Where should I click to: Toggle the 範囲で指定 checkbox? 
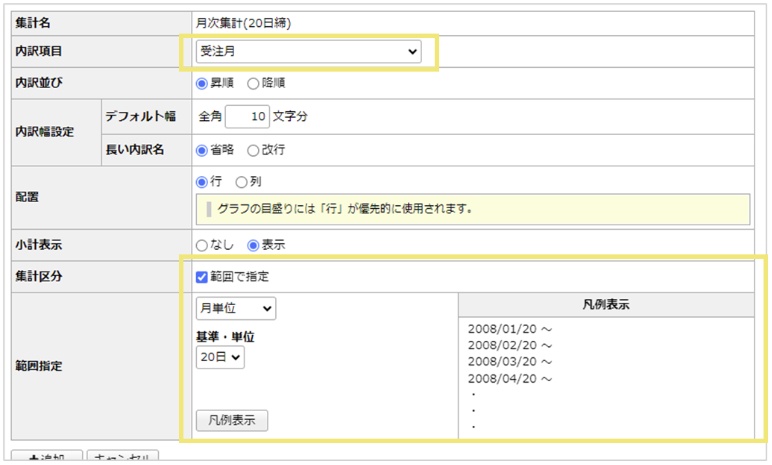[x=202, y=276]
